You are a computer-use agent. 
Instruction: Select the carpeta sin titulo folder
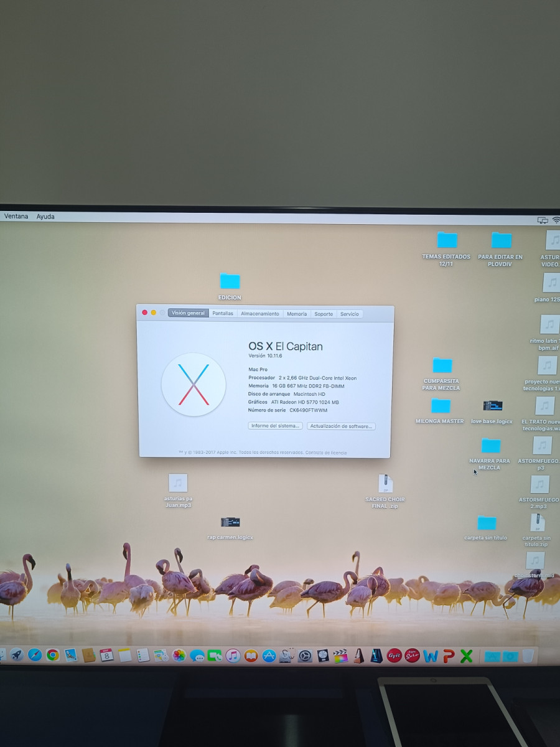(486, 528)
